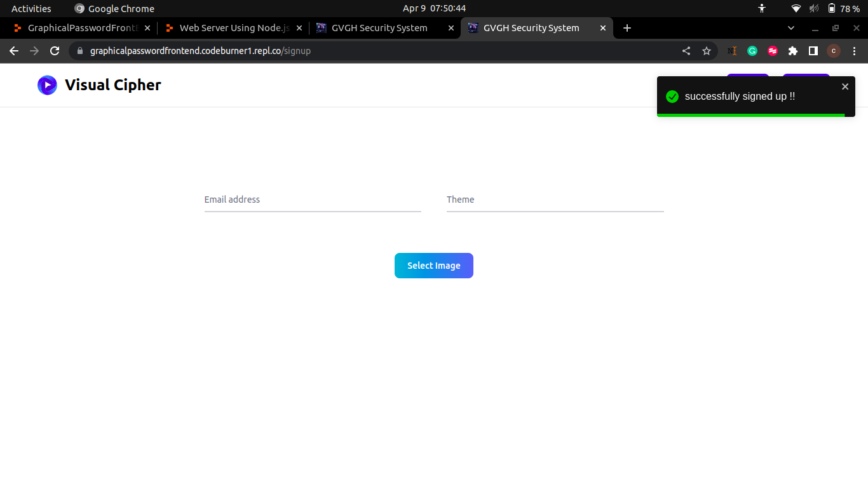
Task: Open a new browser tab
Action: pyautogui.click(x=627, y=28)
